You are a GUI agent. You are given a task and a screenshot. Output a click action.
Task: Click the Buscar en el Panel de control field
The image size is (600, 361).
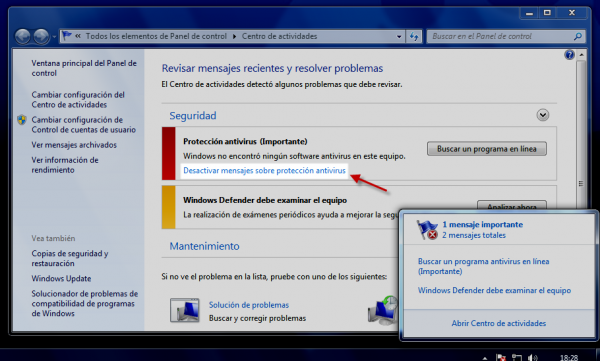pos(501,36)
